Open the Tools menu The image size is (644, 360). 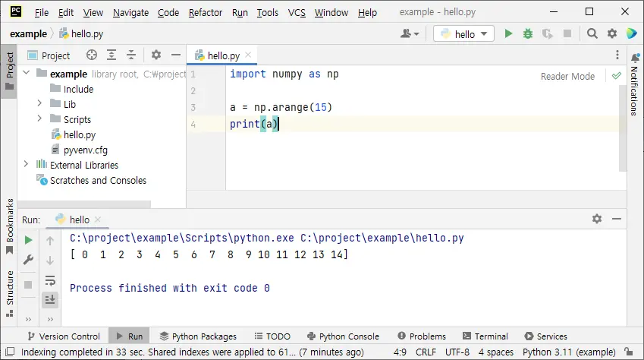(267, 13)
